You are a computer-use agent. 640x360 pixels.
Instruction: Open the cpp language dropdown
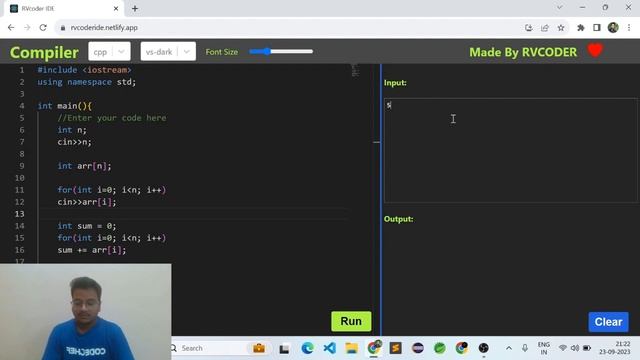pos(109,52)
